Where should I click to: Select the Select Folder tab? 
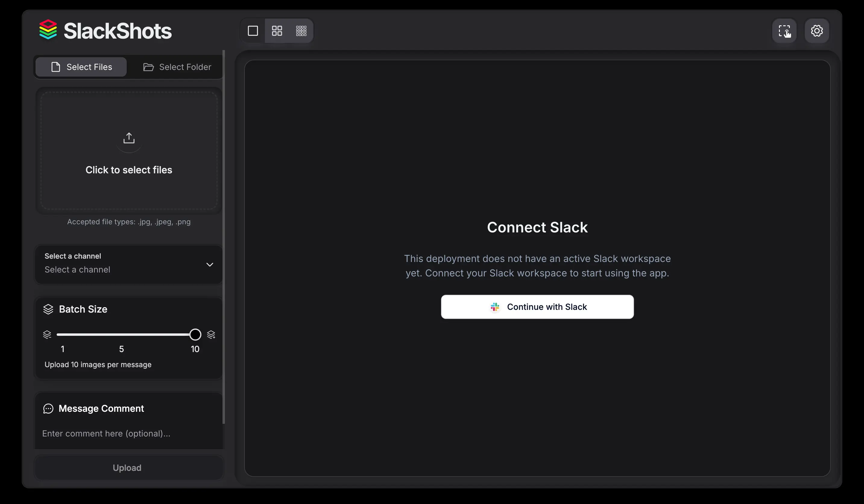click(x=177, y=67)
